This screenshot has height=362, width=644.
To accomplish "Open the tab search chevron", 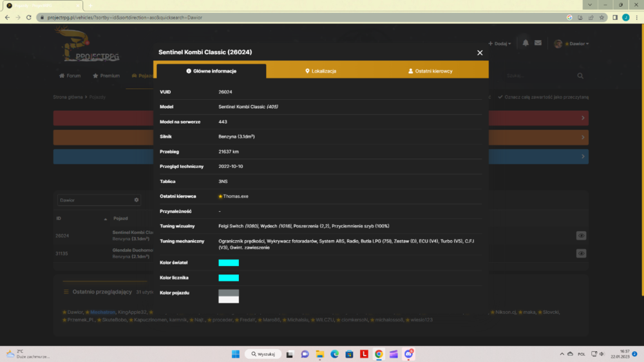I will 590,5.
